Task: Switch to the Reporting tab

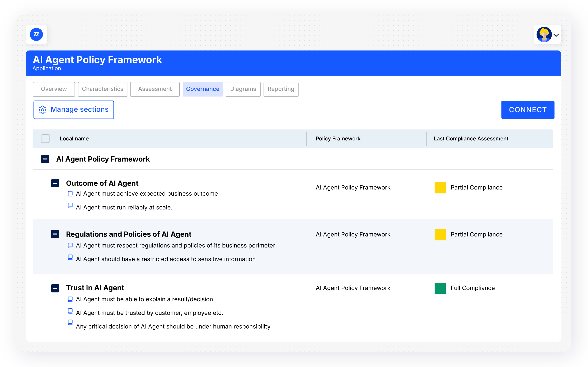Action: click(x=281, y=89)
